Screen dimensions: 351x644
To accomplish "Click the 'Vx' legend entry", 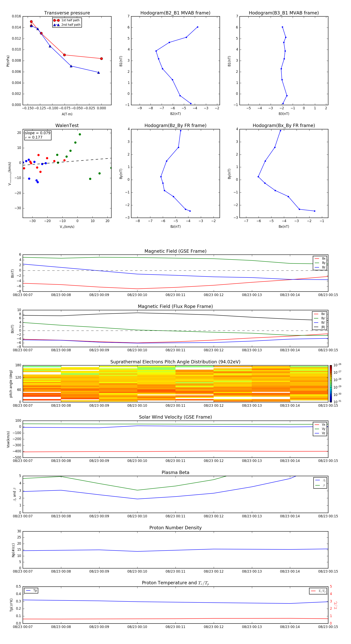I will [320, 424].
